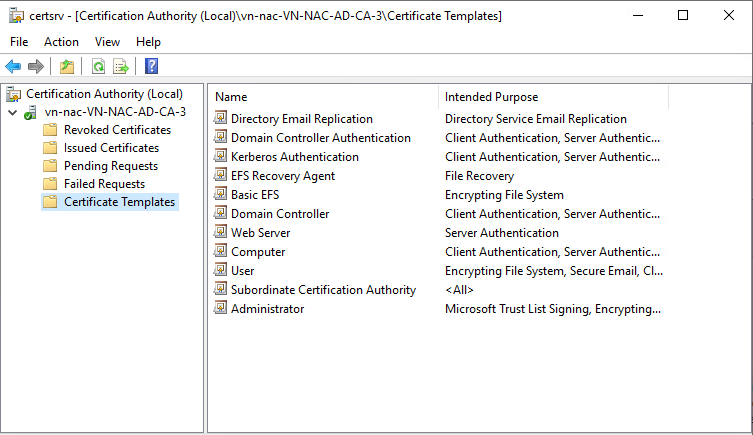753x435 pixels.
Task: Open the Action menu
Action: pyautogui.click(x=61, y=42)
